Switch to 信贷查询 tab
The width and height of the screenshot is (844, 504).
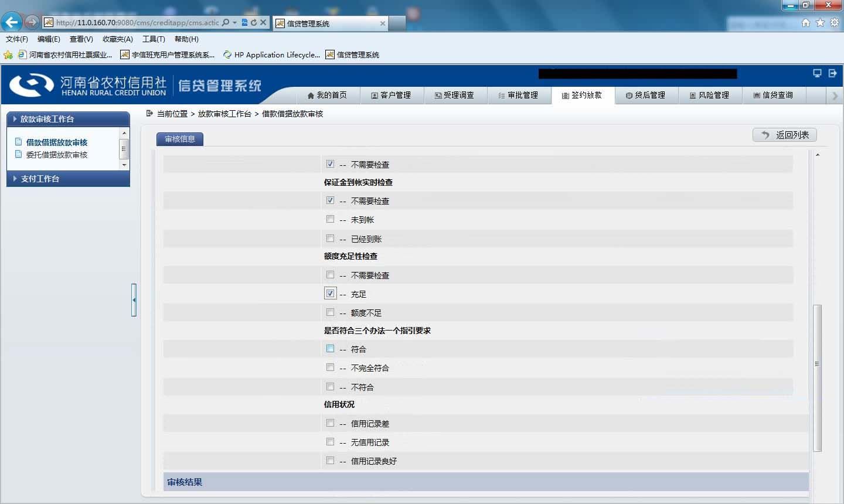(773, 95)
